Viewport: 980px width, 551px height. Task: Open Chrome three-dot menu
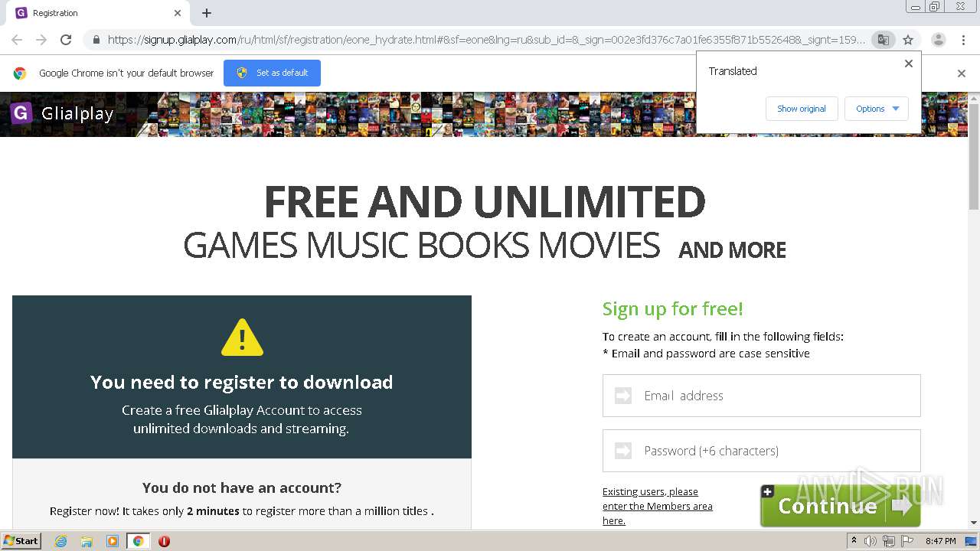tap(963, 40)
